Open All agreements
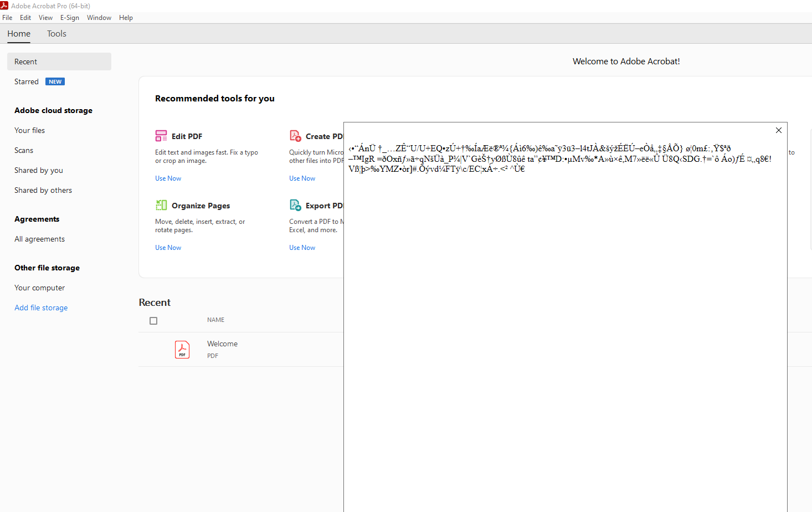 coord(39,239)
